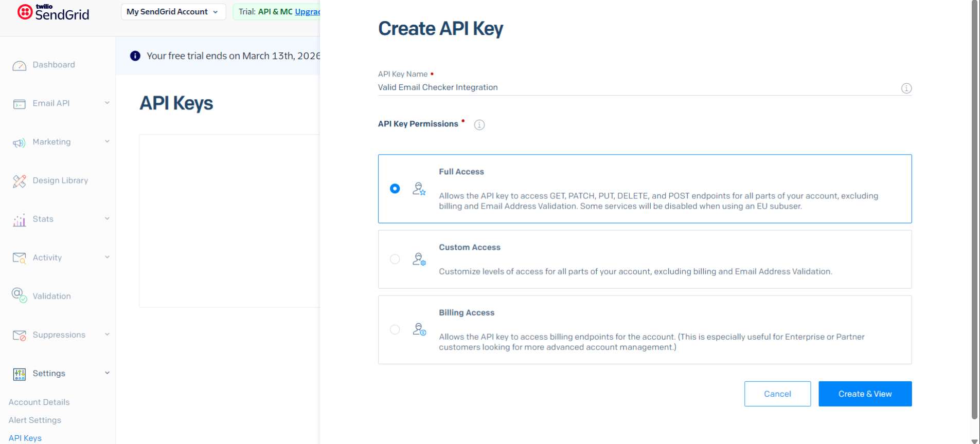Click the Suppressions blocked envelope icon
The image size is (980, 444).
point(19,336)
